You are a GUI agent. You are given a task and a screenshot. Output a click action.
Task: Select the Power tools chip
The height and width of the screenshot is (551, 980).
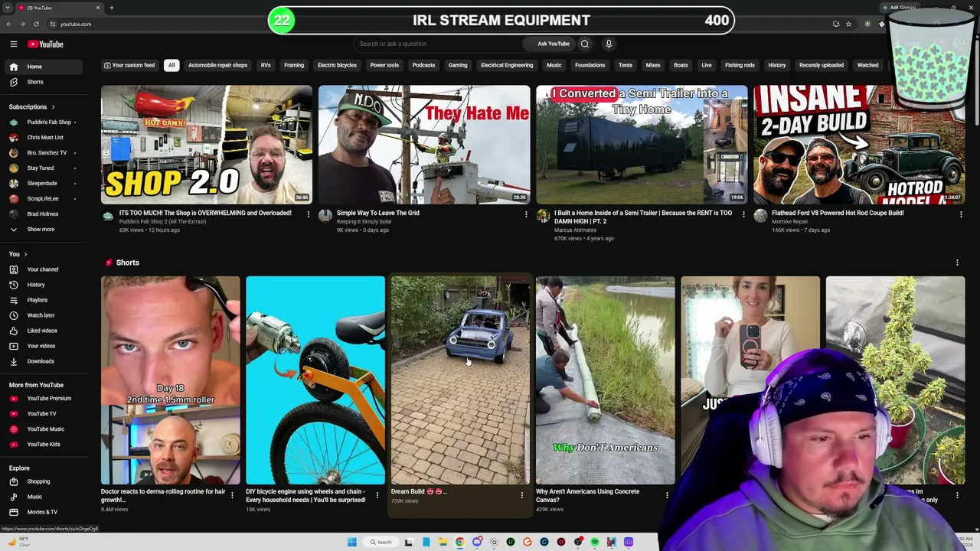pyautogui.click(x=384, y=65)
